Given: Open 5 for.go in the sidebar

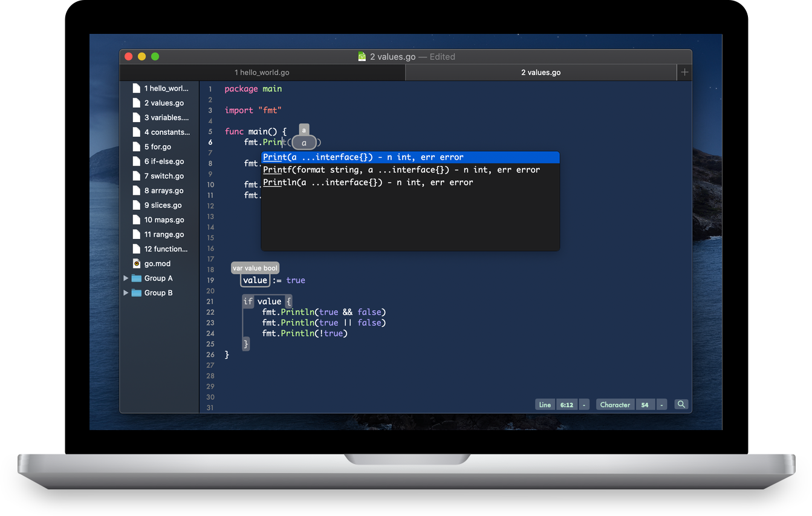Looking at the screenshot, I should click(158, 146).
